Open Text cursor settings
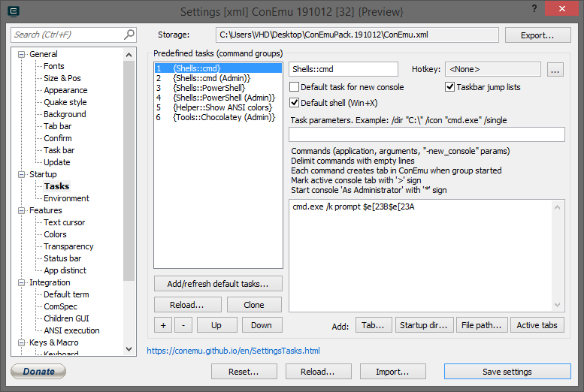The height and width of the screenshot is (392, 584). pyautogui.click(x=65, y=222)
